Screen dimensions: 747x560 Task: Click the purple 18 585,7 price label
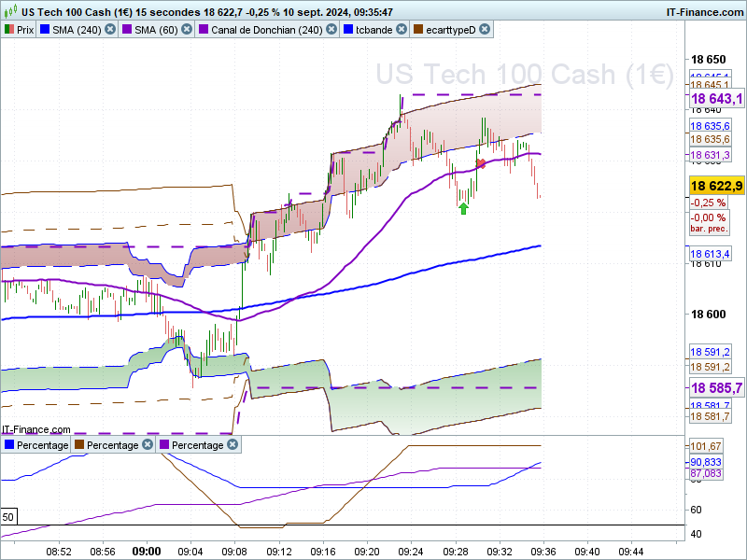(x=716, y=388)
